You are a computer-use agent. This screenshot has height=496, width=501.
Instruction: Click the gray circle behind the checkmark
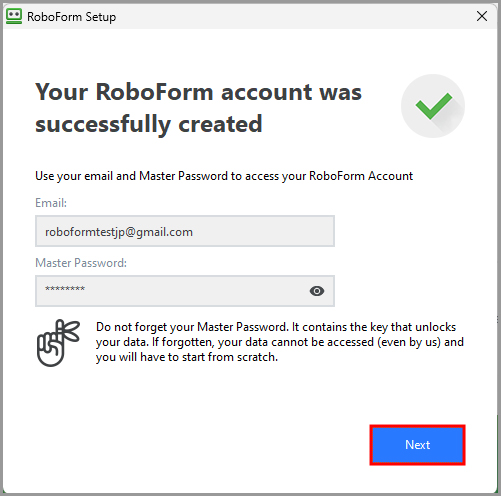(433, 106)
